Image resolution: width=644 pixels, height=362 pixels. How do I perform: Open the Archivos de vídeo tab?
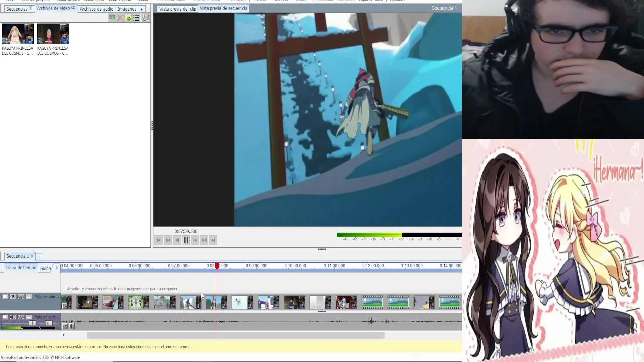pos(56,8)
